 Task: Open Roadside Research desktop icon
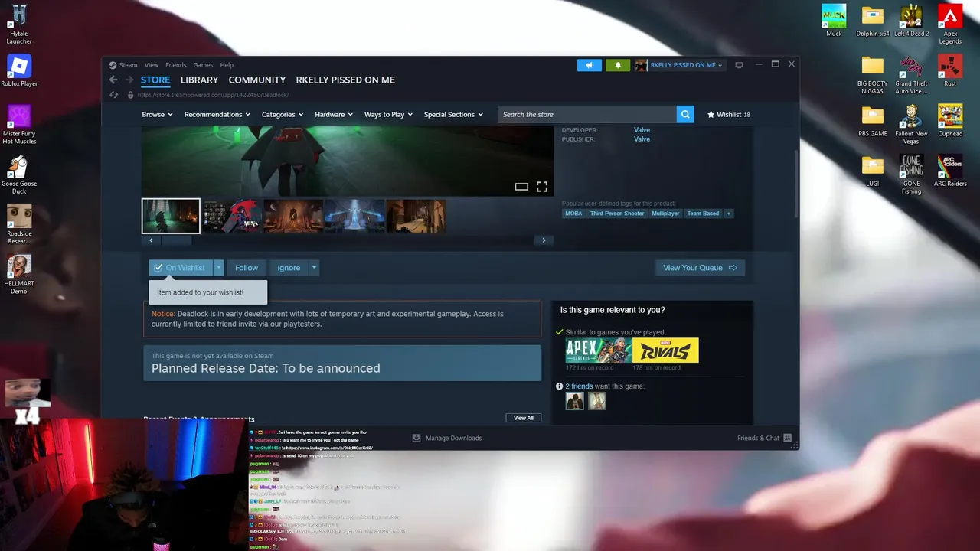pos(19,225)
